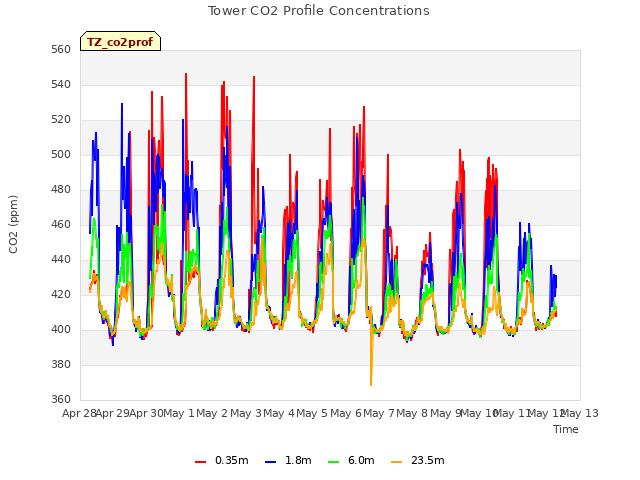Image resolution: width=640 pixels, height=480 pixels.
Task: Click the 520 y-axis tick value
Action: (61, 120)
